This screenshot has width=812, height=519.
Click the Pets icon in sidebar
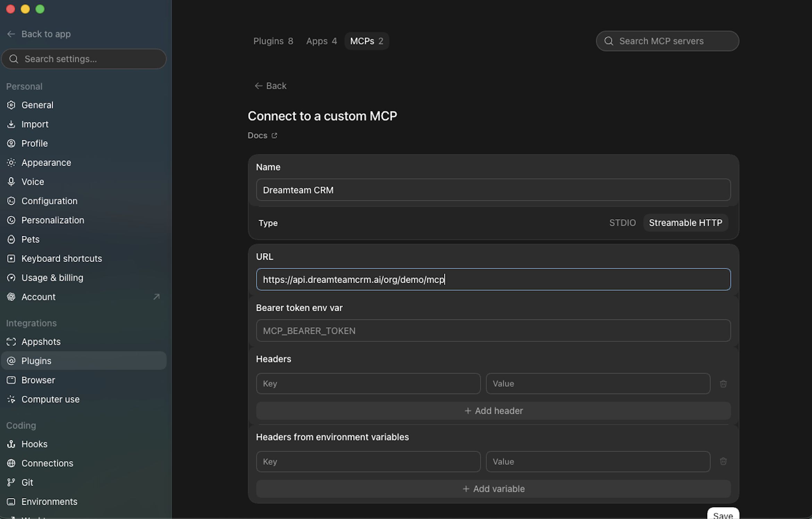[x=11, y=239]
